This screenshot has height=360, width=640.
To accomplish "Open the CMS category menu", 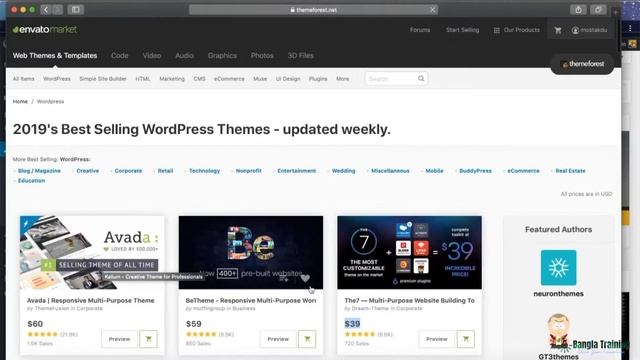I will click(x=199, y=79).
